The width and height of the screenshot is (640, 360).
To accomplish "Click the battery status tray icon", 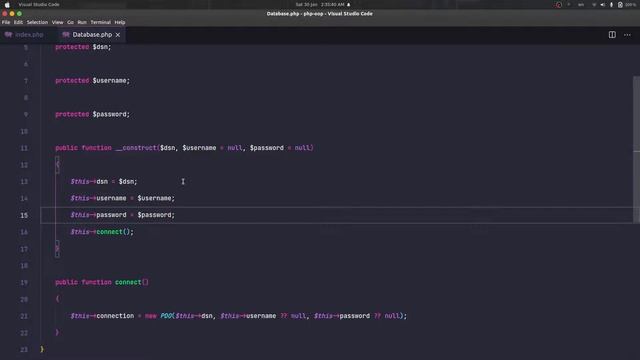I will pos(620,5).
